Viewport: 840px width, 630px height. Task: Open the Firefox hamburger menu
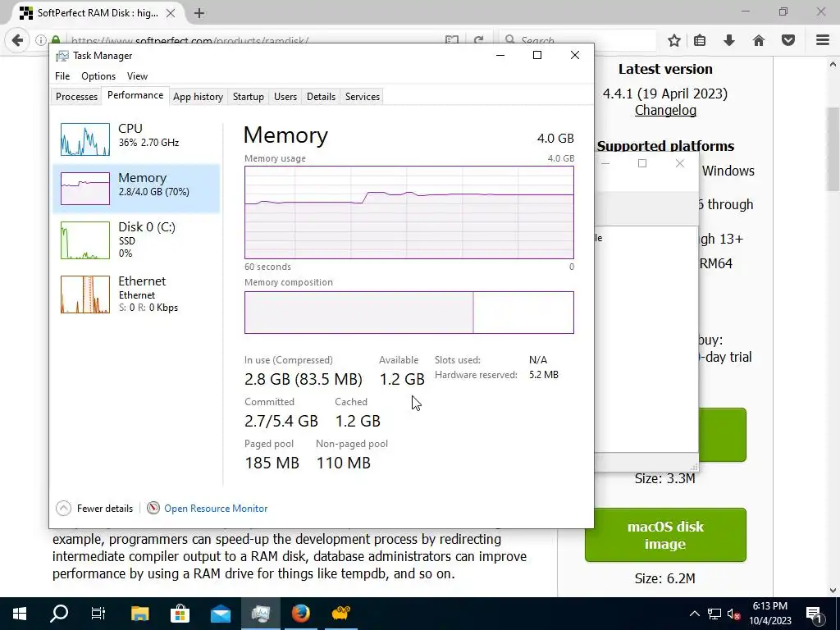tap(822, 40)
